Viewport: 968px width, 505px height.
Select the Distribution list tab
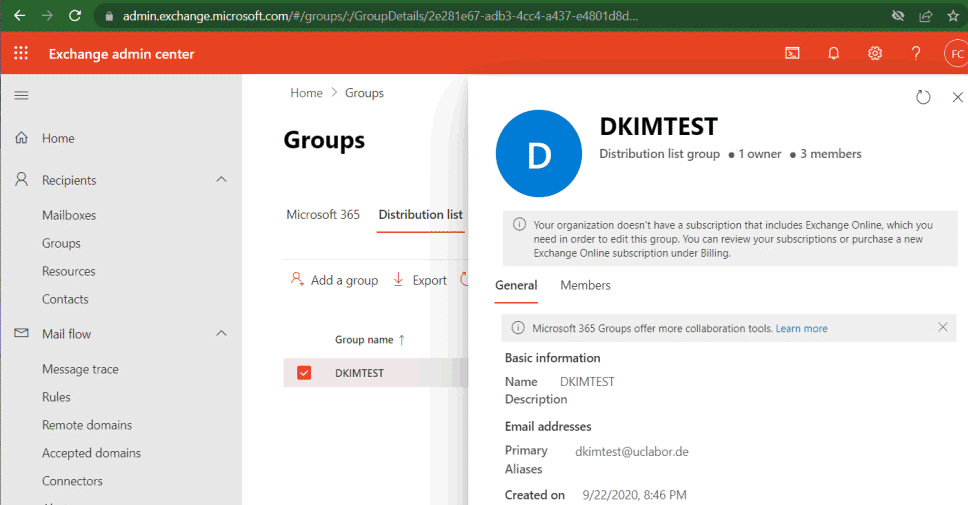(420, 214)
